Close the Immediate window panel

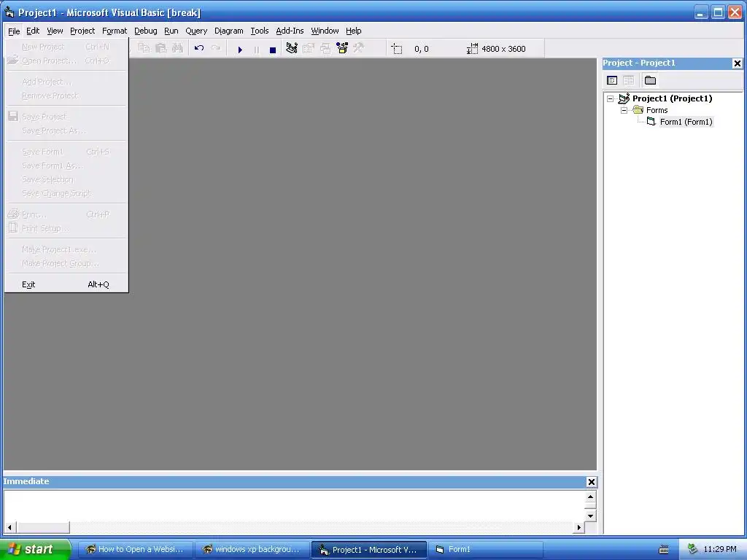[x=591, y=482]
